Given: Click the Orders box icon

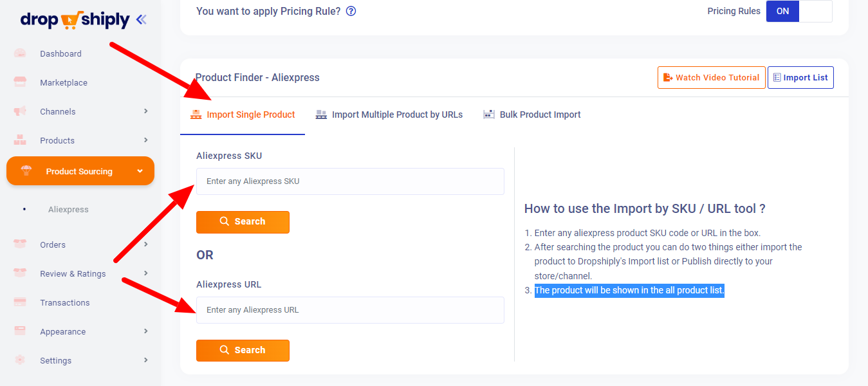Looking at the screenshot, I should click(20, 244).
